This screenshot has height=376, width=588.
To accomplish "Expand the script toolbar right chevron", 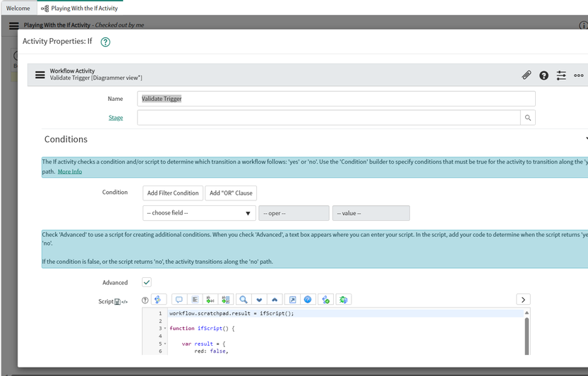I will pos(523,300).
